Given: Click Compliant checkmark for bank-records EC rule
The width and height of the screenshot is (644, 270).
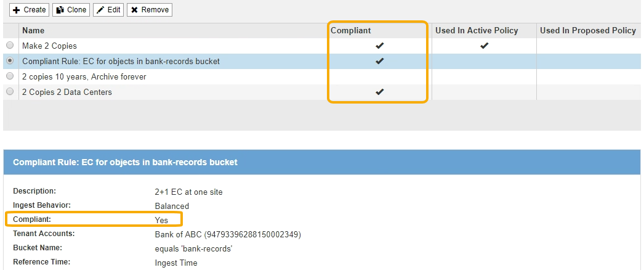Looking at the screenshot, I should click(379, 61).
